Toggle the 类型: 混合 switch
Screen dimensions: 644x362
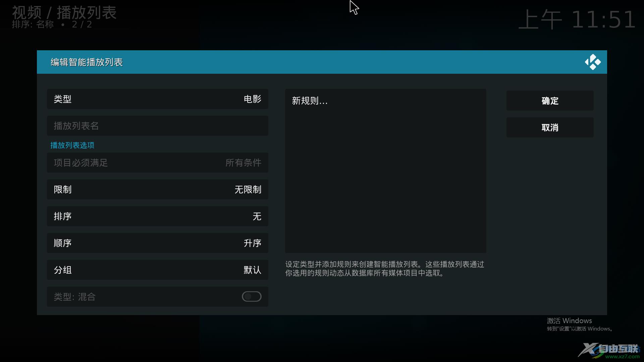[x=252, y=297]
